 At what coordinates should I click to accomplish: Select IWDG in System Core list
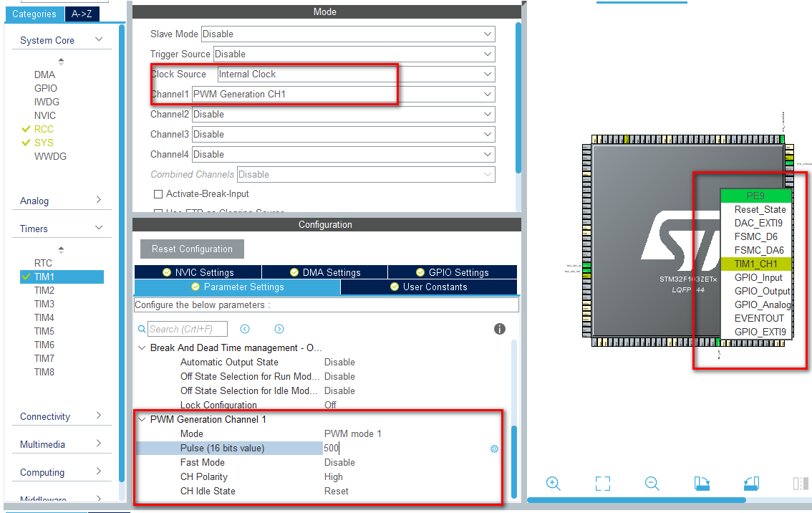47,102
